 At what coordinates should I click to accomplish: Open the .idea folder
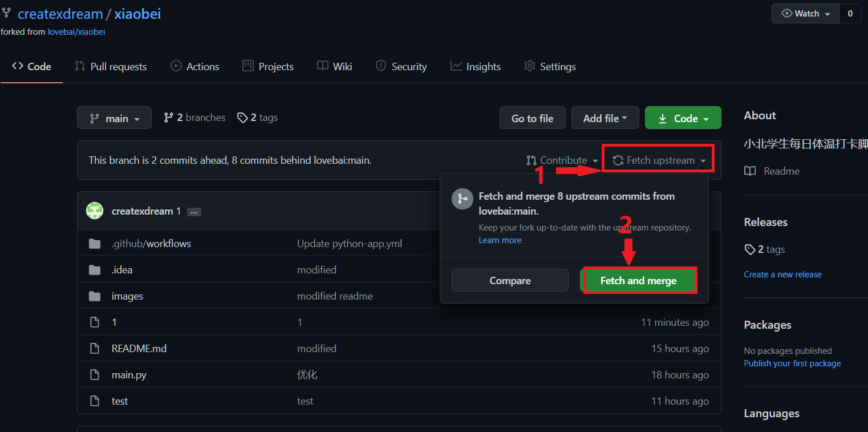[x=122, y=270]
